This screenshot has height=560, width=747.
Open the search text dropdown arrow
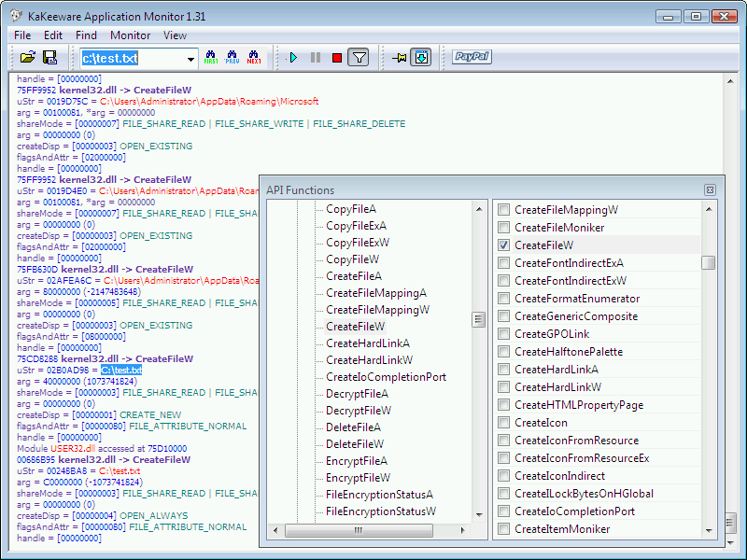[x=190, y=59]
